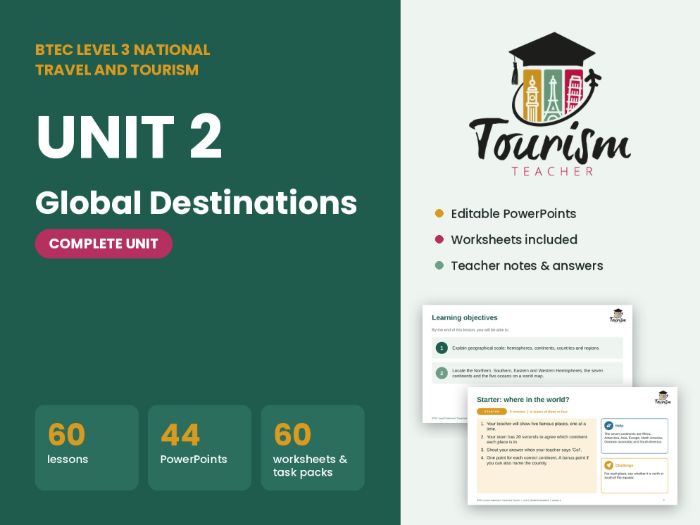The width and height of the screenshot is (700, 525).
Task: Click the small logo on Starter slide
Action: click(x=662, y=397)
